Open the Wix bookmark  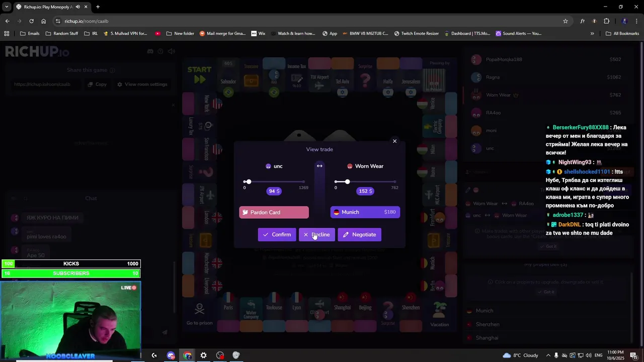(x=258, y=34)
